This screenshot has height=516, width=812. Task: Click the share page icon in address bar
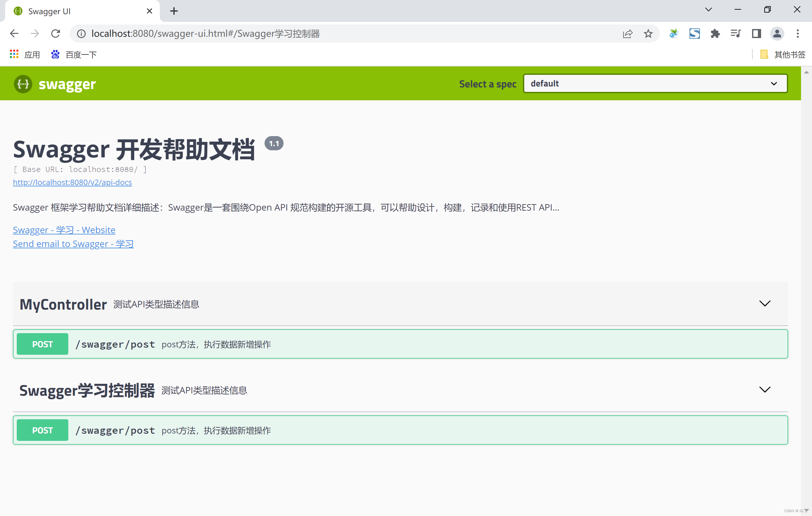coord(628,34)
